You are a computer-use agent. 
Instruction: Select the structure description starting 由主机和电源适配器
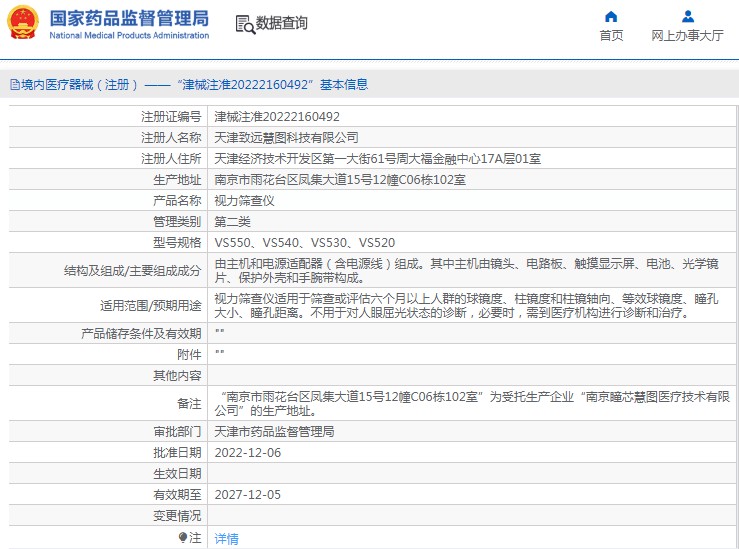(467, 270)
